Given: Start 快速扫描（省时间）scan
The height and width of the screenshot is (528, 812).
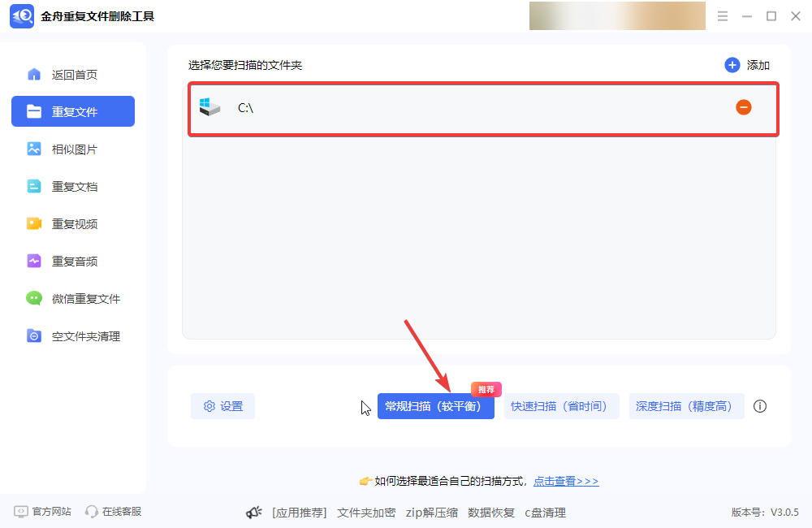Looking at the screenshot, I should click(561, 406).
